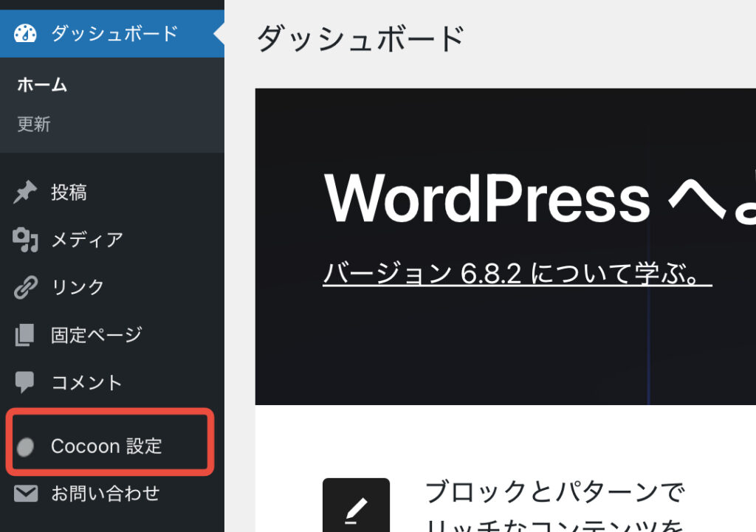Click the WordPress welcome headline text
Viewport: 756px width, 532px height.
540,198
